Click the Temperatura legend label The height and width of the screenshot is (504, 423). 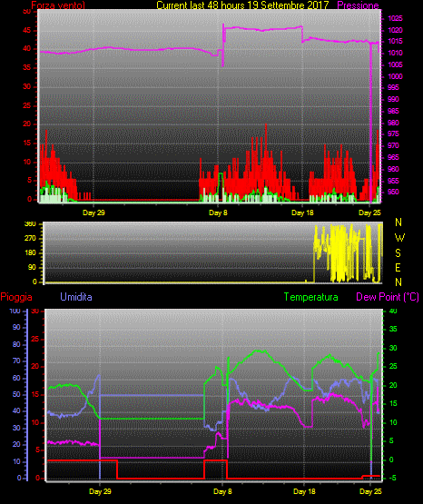click(x=311, y=297)
